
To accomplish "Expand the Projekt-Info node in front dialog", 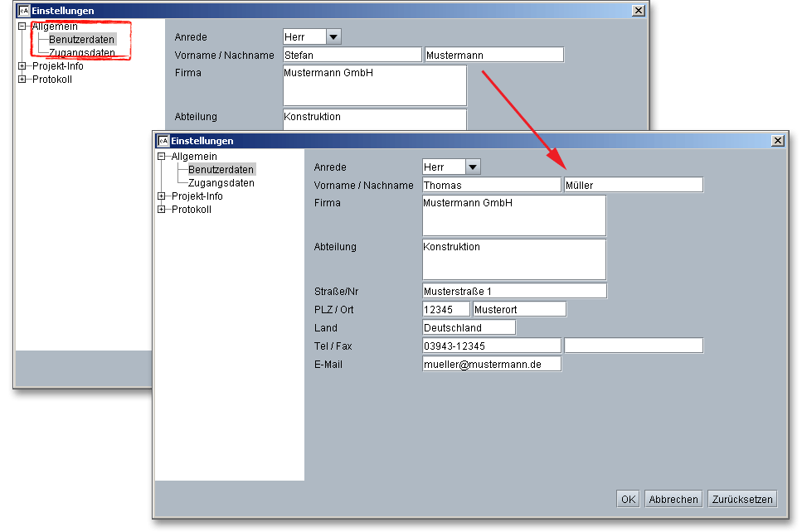I will pyautogui.click(x=161, y=196).
